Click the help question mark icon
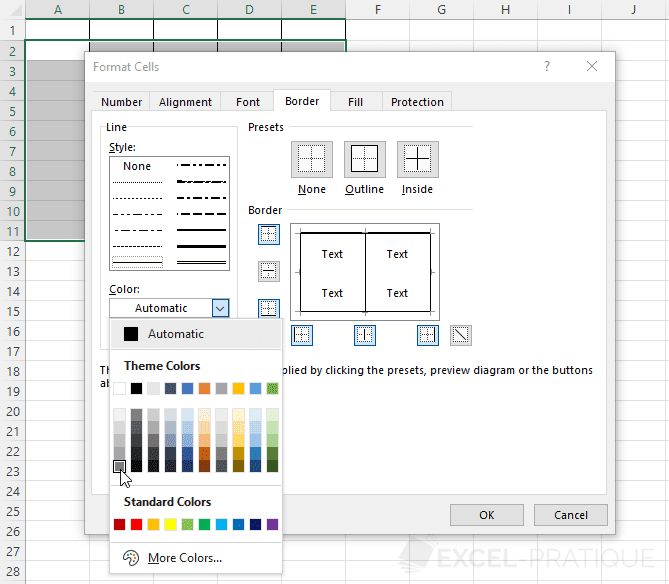669x584 pixels. tap(547, 66)
